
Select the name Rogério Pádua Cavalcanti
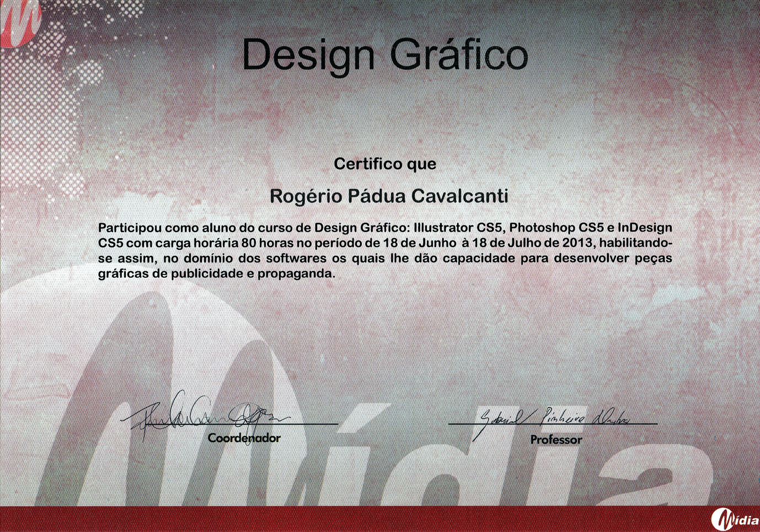(389, 196)
